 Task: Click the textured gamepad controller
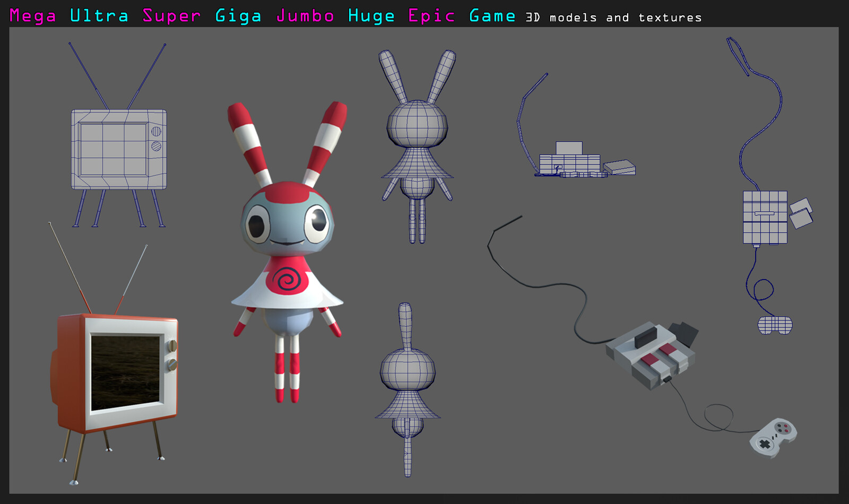(773, 437)
